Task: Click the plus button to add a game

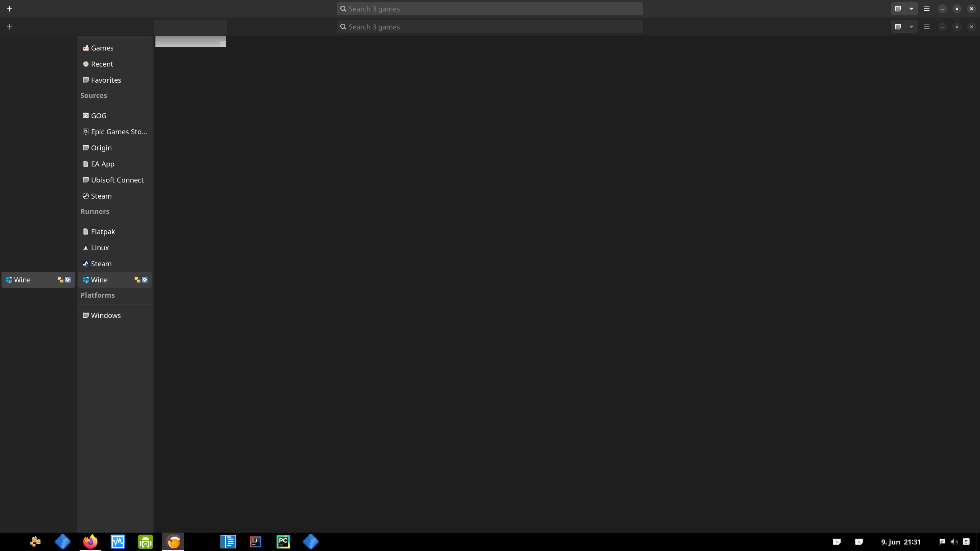Action: pos(10,8)
